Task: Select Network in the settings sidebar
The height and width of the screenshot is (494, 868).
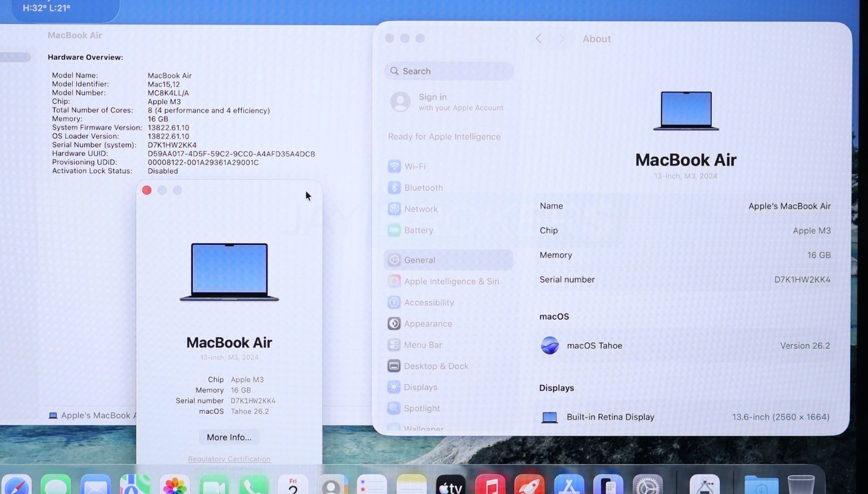Action: [420, 209]
